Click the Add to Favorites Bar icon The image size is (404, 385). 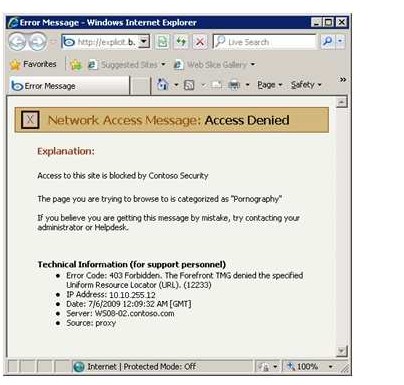(x=76, y=64)
